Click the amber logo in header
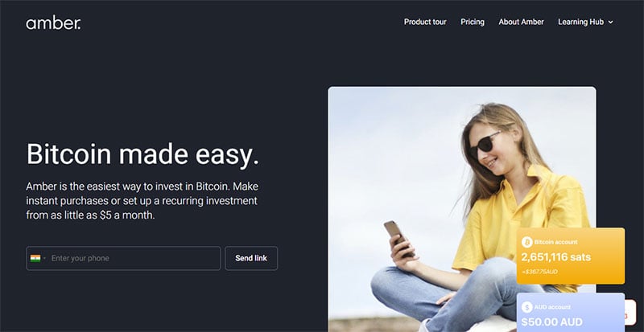Screen dimensions: 644x332 click(x=53, y=23)
